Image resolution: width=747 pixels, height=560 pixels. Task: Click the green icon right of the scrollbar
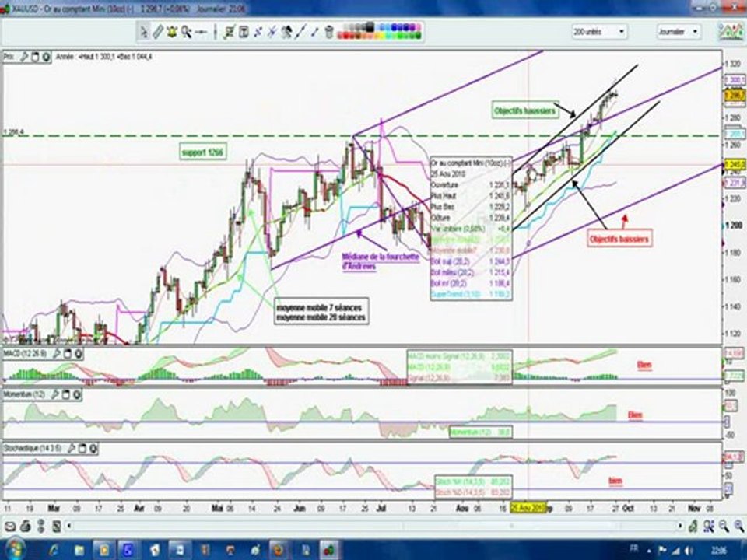[x=693, y=527]
